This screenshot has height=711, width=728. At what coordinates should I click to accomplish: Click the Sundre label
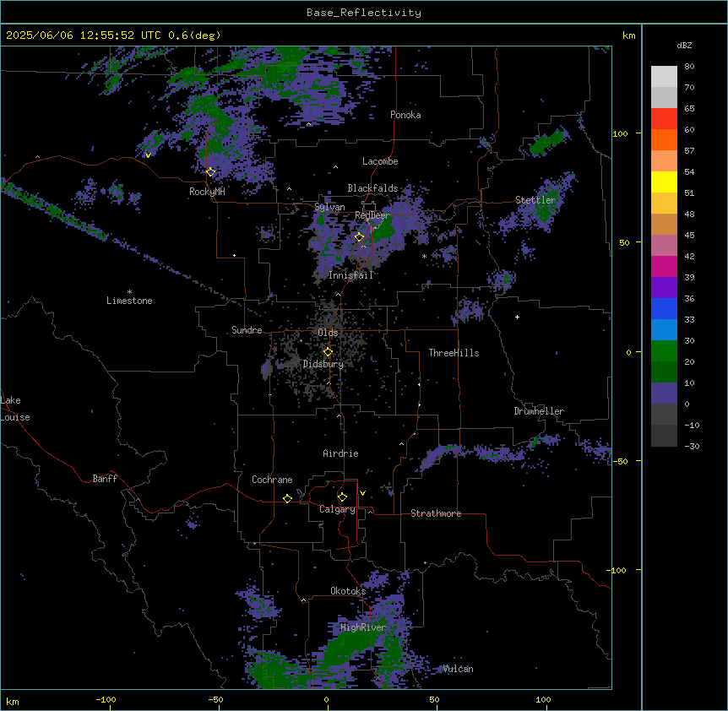(247, 330)
